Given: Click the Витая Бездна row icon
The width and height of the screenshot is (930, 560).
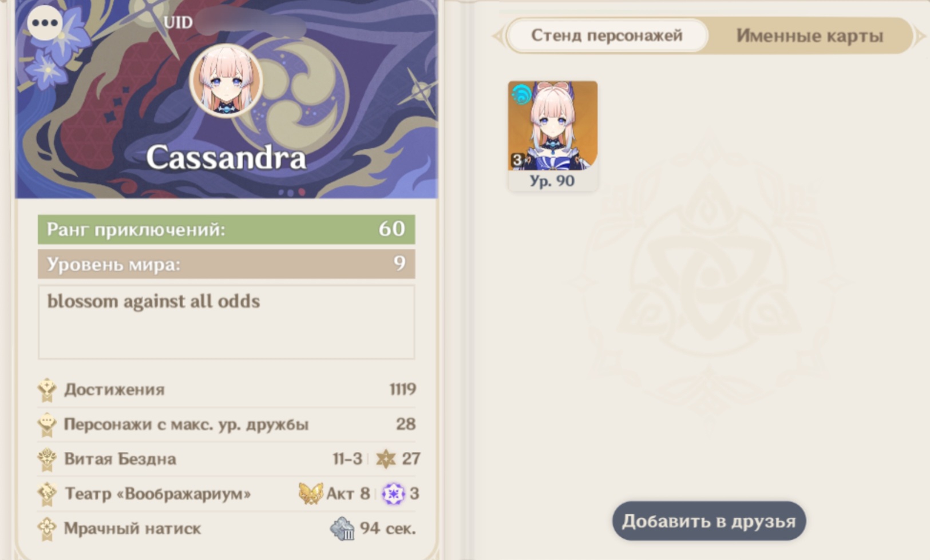Looking at the screenshot, I should click(48, 459).
